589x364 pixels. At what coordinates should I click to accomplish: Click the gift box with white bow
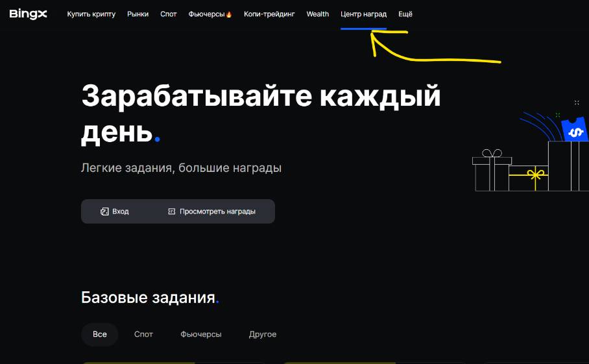[x=491, y=172]
